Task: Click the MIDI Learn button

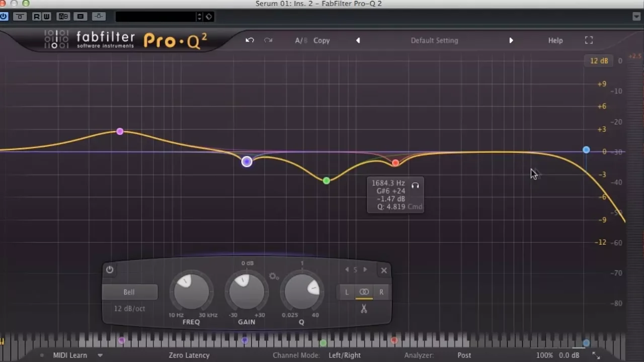Action: pyautogui.click(x=70, y=355)
